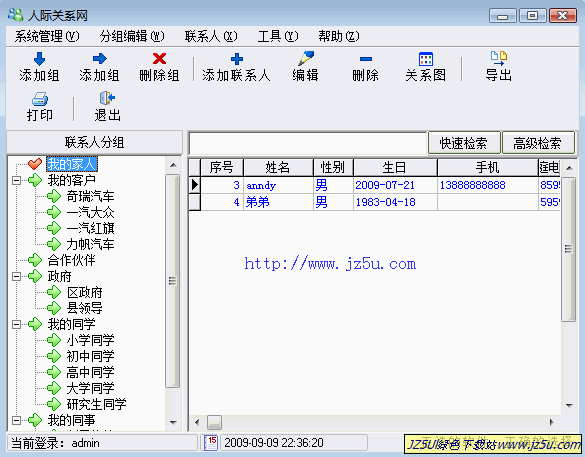The height and width of the screenshot is (457, 585).
Task: Click the table horizontal scroll-right arrow
Action: (551, 422)
